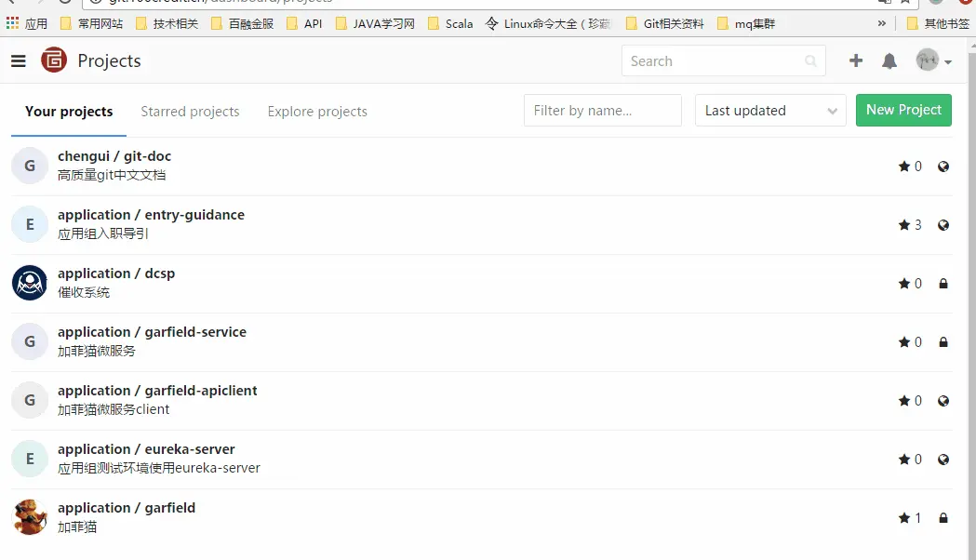Screen dimensions: 976x560
Task: Click the star icon on dcsp row
Action: tap(903, 283)
